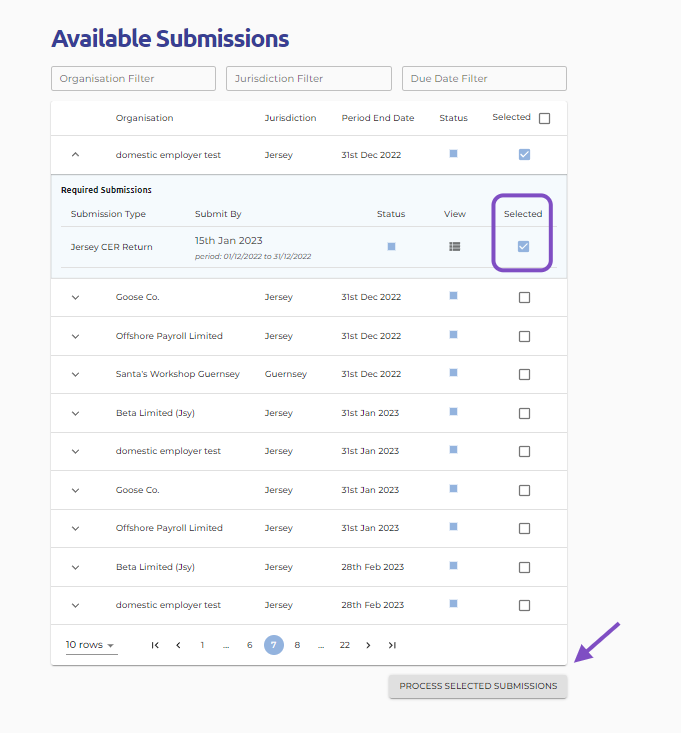
Task: Click status square for Goose Co. 31st Dec 2022
Action: pos(453,295)
